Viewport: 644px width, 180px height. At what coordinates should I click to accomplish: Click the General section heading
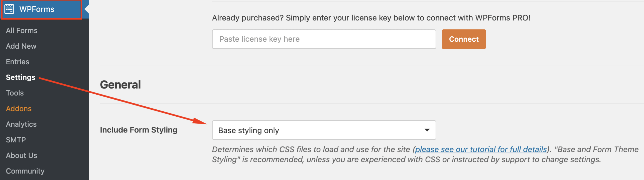click(120, 85)
